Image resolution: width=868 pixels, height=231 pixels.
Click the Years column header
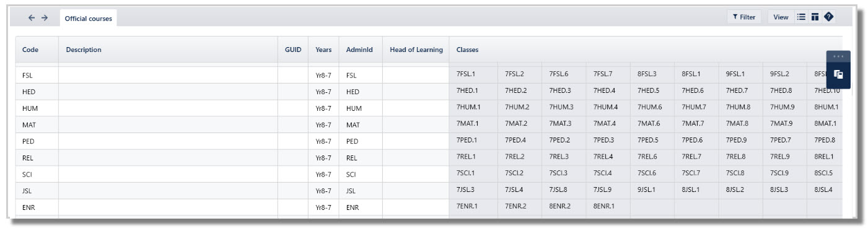(x=323, y=50)
